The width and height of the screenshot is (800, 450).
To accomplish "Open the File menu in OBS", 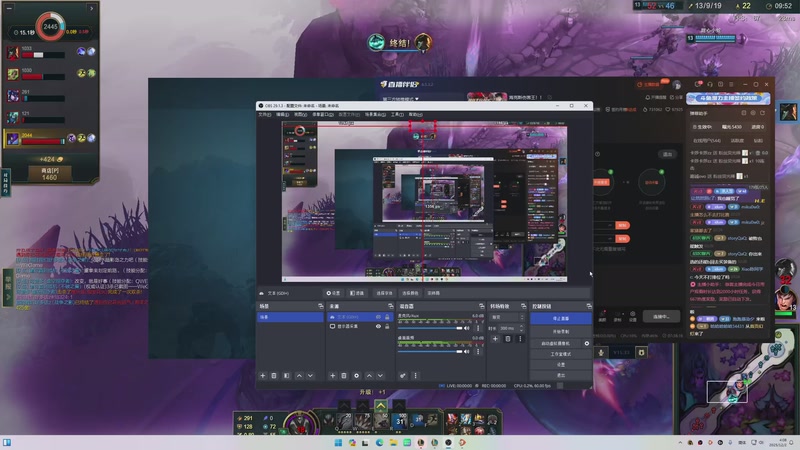I will (x=265, y=114).
